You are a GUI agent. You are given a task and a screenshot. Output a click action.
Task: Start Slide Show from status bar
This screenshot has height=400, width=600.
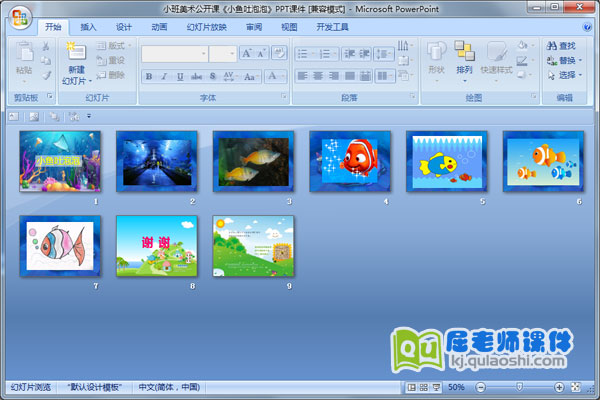click(436, 387)
